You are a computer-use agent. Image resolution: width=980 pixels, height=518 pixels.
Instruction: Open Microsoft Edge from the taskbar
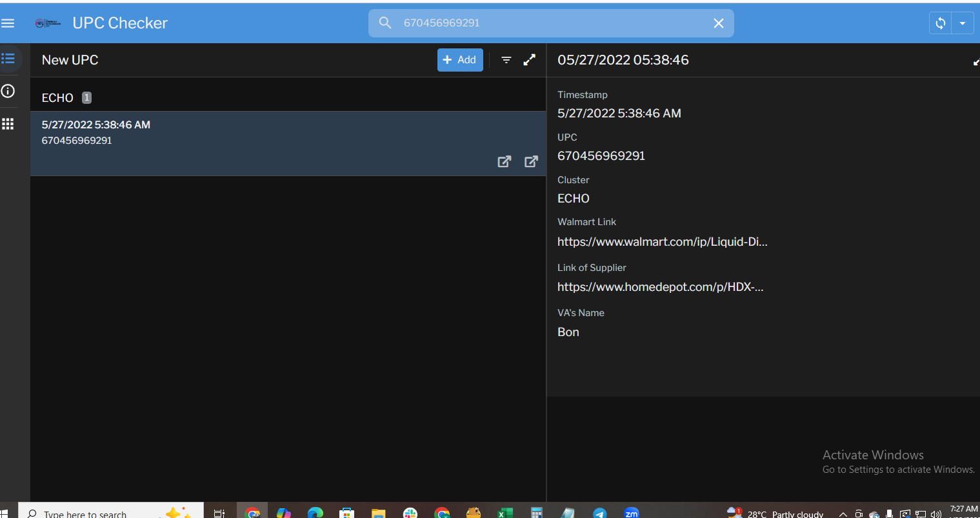coord(315,513)
